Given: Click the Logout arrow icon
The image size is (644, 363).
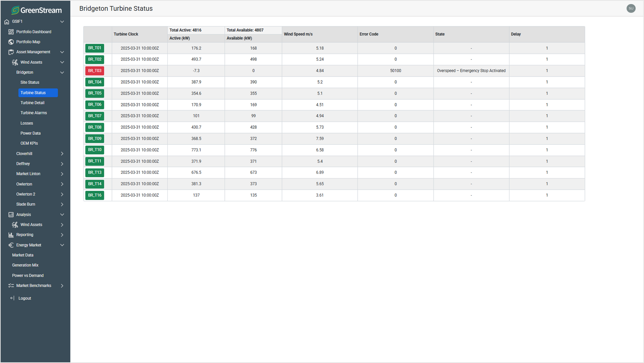Looking at the screenshot, I should coord(12,298).
